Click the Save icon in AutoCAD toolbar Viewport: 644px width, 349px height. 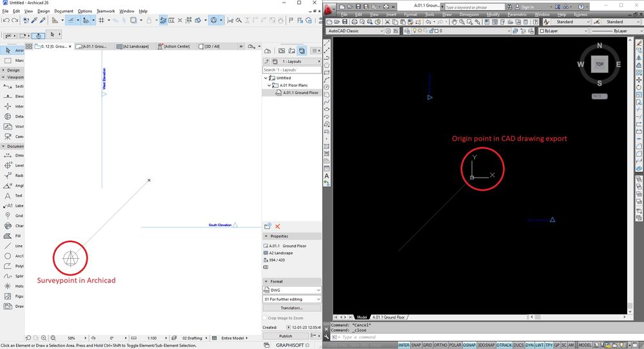(x=345, y=22)
